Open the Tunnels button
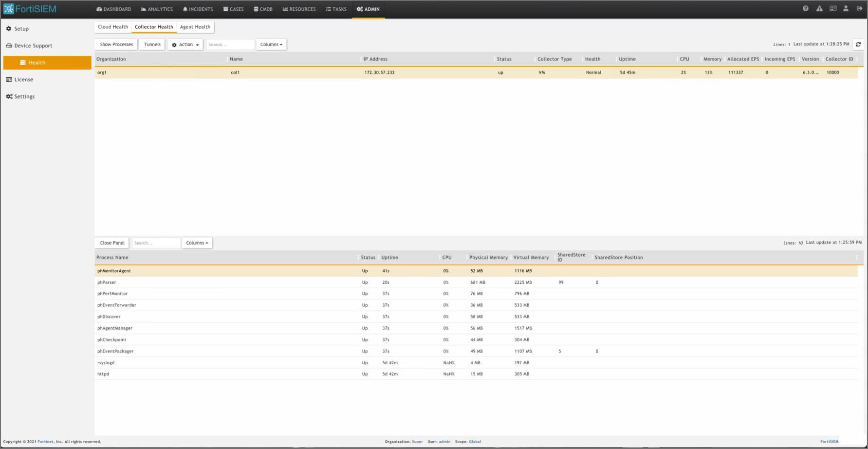 (x=151, y=44)
